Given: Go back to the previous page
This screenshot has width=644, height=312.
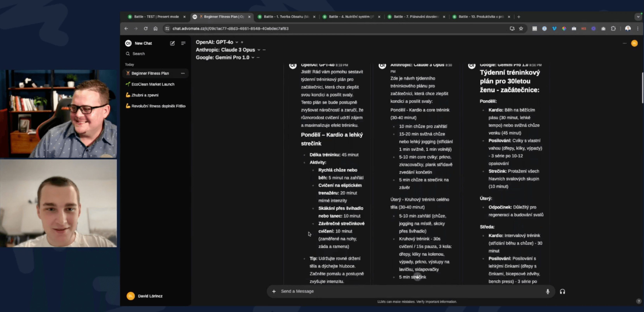Looking at the screenshot, I should click(x=126, y=29).
